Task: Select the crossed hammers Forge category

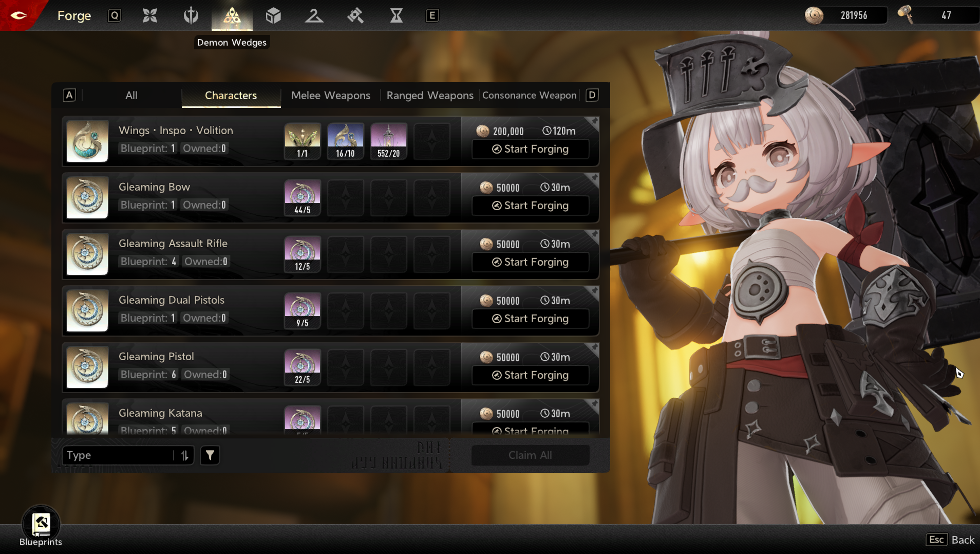Action: (355, 15)
